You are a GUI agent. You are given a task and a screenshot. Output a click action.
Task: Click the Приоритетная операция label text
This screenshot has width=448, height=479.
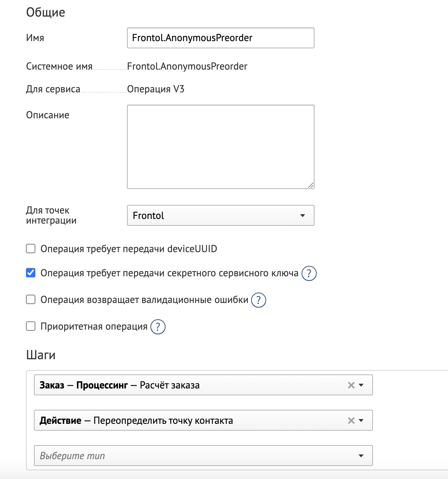[x=94, y=326]
